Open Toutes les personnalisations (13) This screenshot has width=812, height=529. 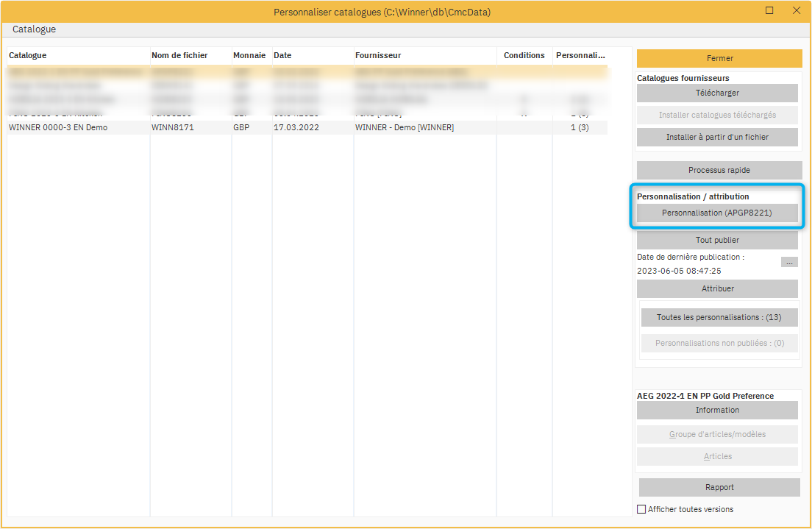pos(719,316)
